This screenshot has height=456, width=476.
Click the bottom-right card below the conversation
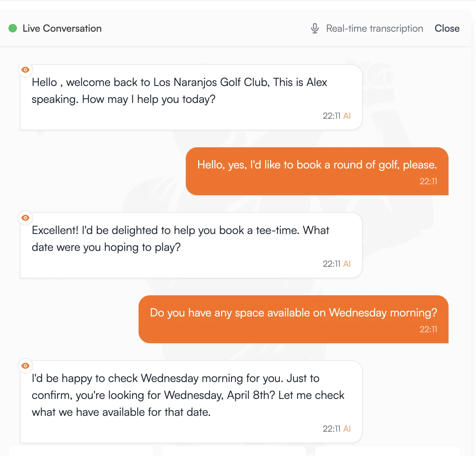tap(387, 451)
